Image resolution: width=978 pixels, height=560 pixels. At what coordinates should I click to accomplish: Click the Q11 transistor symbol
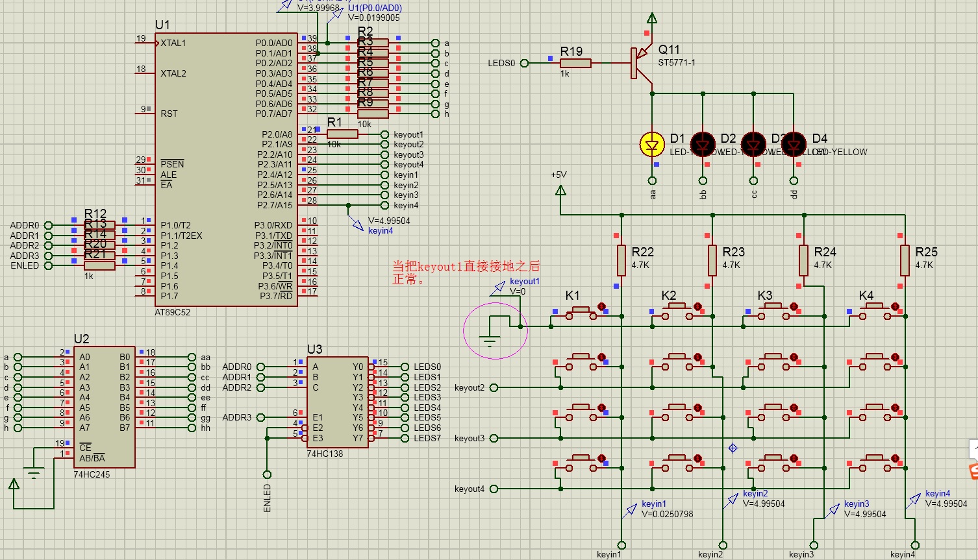(x=642, y=64)
